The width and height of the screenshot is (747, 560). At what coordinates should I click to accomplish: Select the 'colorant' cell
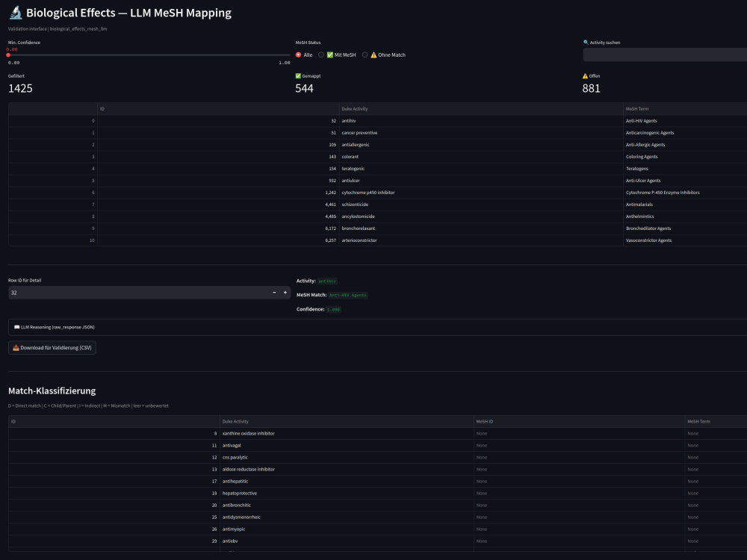pyautogui.click(x=481, y=157)
